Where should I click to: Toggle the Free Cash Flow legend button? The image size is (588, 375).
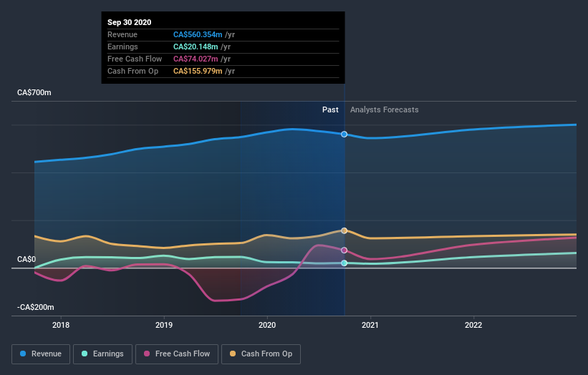tap(177, 354)
